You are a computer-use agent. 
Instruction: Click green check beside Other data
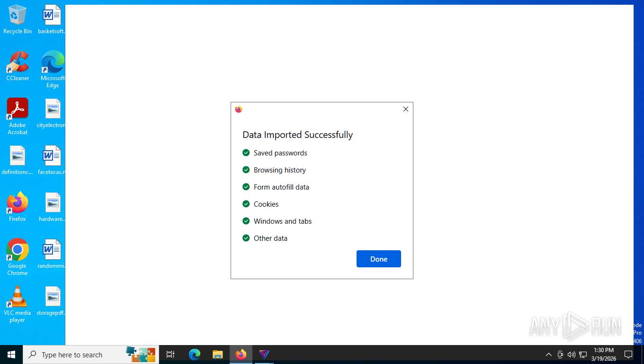[x=246, y=238]
